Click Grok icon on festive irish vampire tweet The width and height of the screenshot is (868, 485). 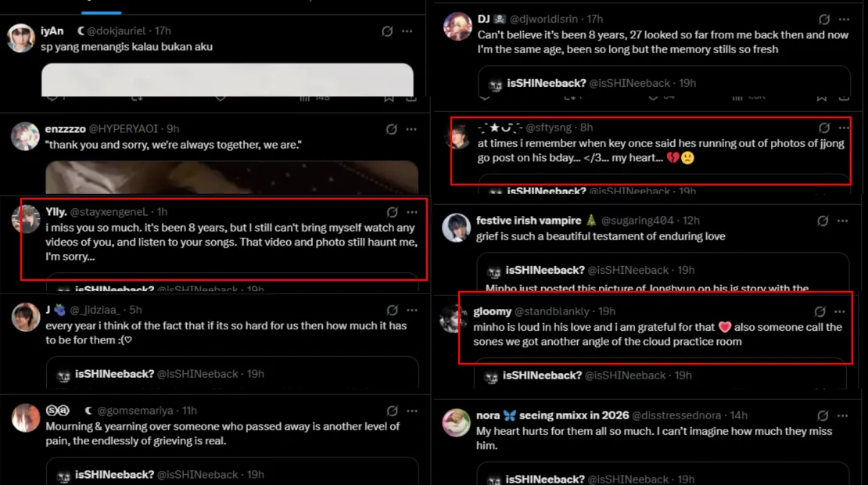(x=823, y=221)
